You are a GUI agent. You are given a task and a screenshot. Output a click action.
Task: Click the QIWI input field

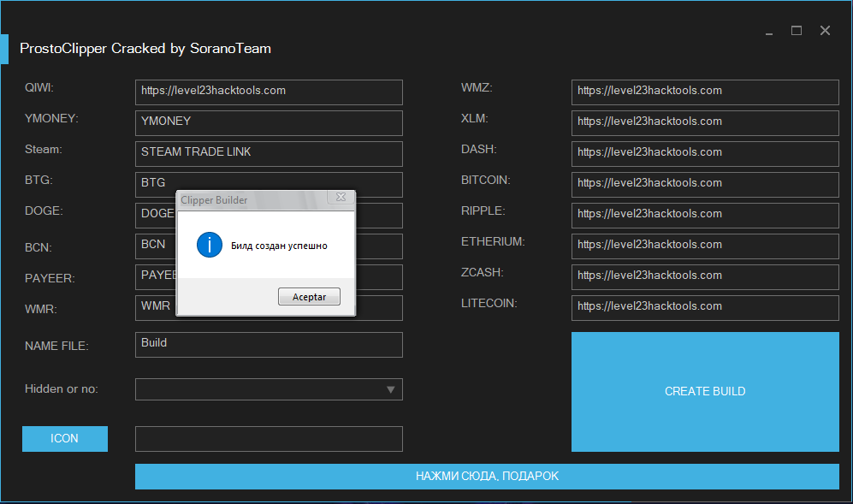(269, 92)
